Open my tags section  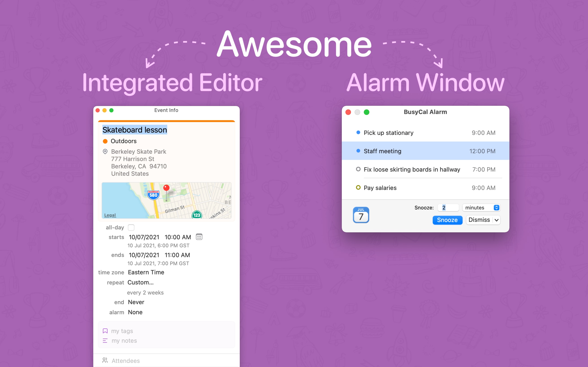click(122, 331)
